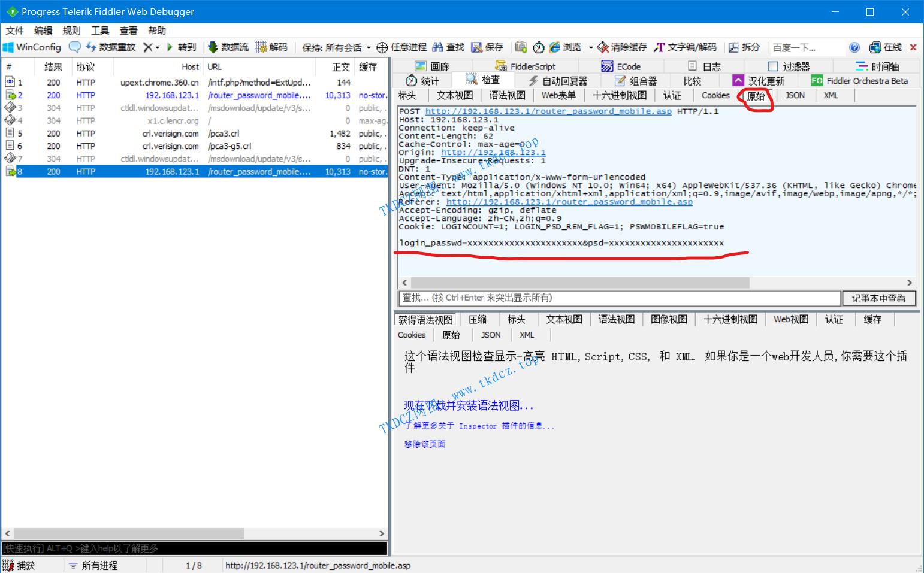Click the WinConfig toolbar button
Image resolution: width=924 pixels, height=573 pixels.
[32, 47]
